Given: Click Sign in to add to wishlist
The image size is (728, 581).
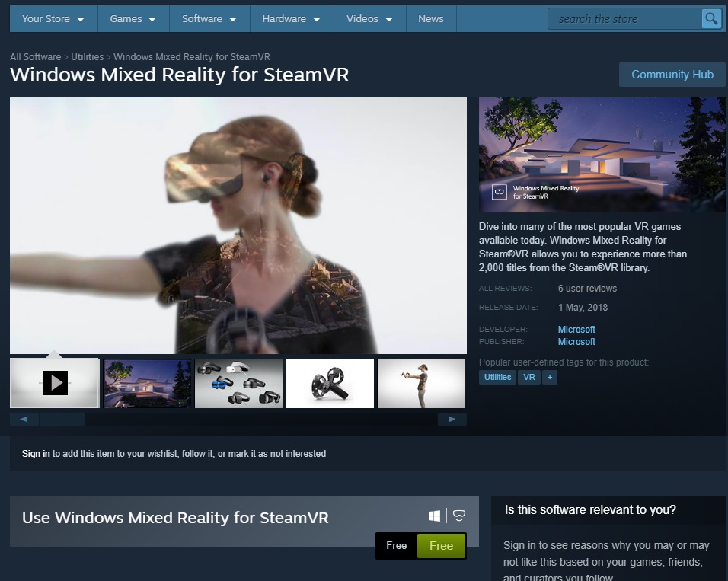Looking at the screenshot, I should point(35,453).
